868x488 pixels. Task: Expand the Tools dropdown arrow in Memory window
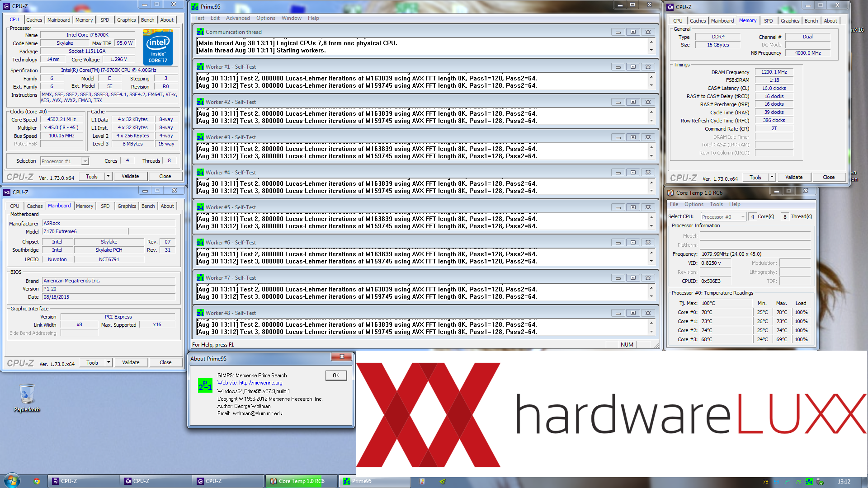pyautogui.click(x=772, y=177)
